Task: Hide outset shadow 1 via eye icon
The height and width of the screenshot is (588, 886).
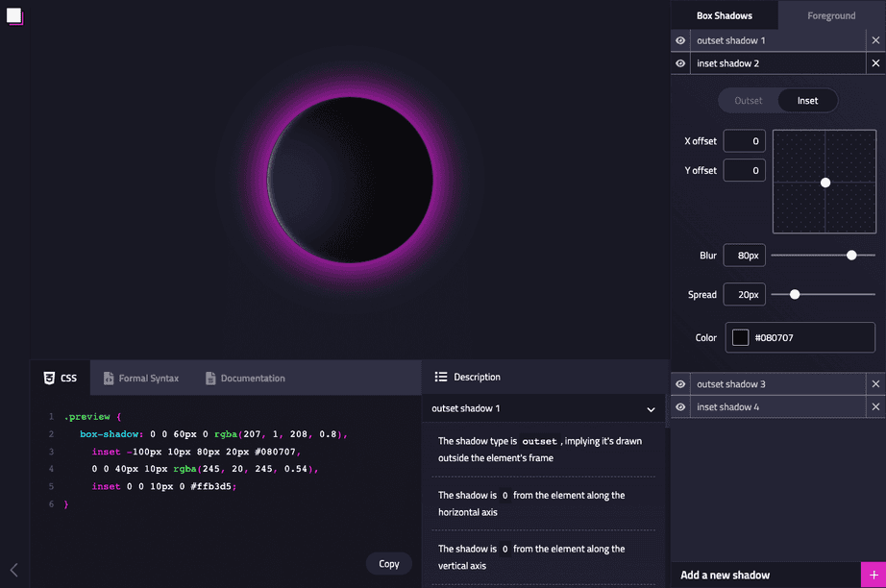Action: click(680, 40)
